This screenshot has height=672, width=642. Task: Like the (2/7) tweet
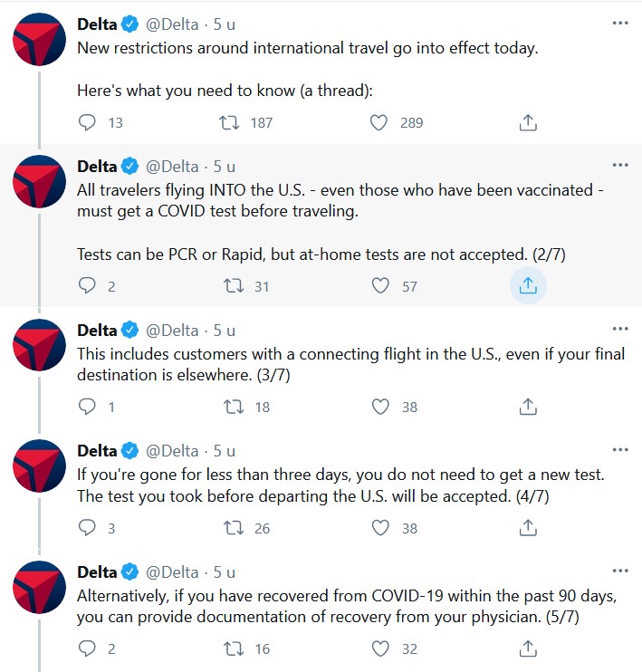tap(380, 286)
